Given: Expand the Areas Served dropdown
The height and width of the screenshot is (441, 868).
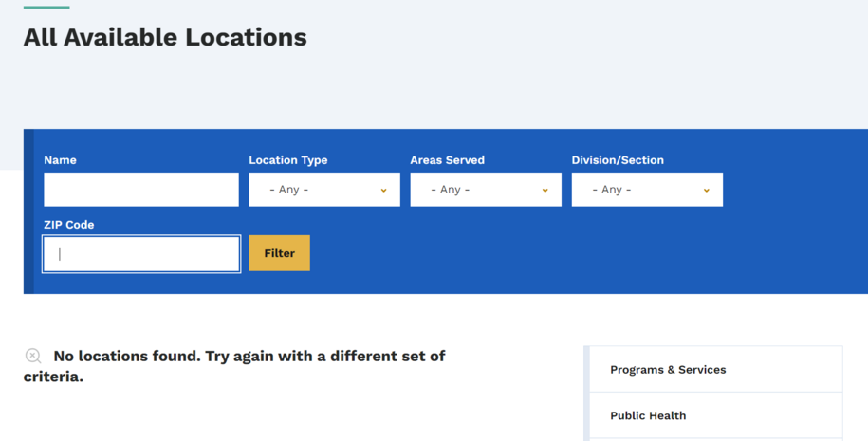Looking at the screenshot, I should click(485, 190).
